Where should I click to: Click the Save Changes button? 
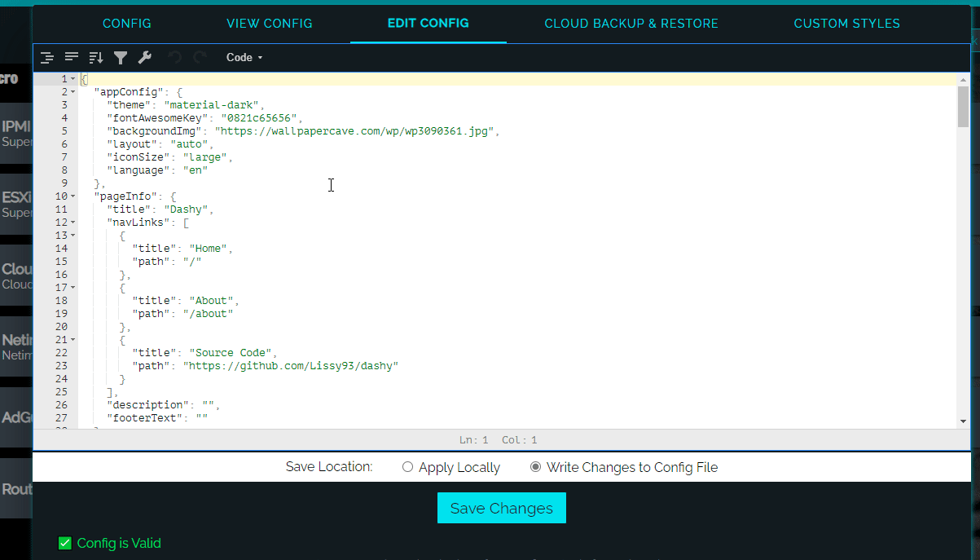pyautogui.click(x=501, y=508)
